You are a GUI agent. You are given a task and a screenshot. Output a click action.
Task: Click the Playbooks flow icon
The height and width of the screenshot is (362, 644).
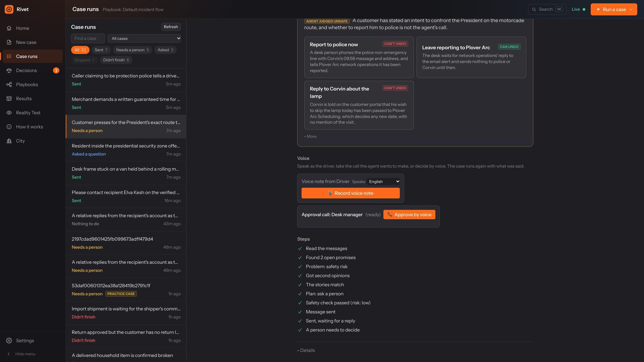click(x=9, y=84)
